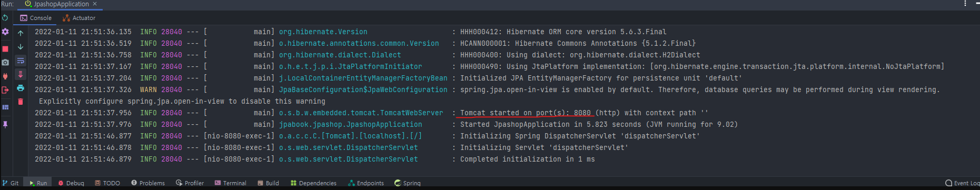
Task: Toggle soft-wrap for console output
Action: coord(21,61)
